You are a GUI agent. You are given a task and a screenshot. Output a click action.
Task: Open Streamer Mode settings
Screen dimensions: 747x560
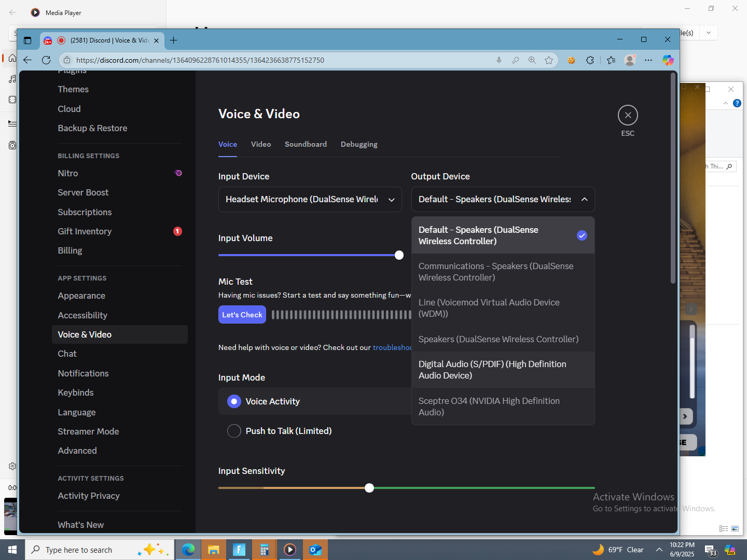pyautogui.click(x=120, y=431)
